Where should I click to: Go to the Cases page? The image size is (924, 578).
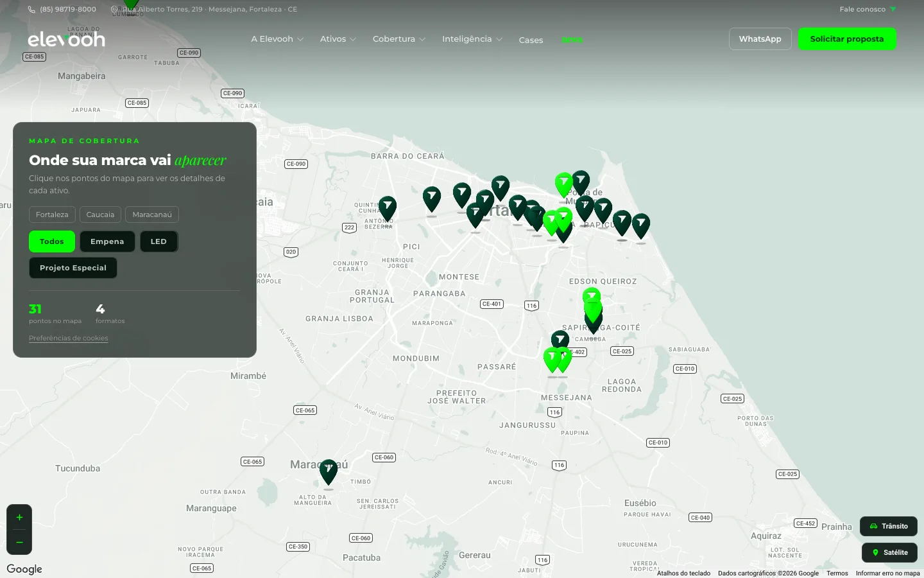tap(531, 40)
